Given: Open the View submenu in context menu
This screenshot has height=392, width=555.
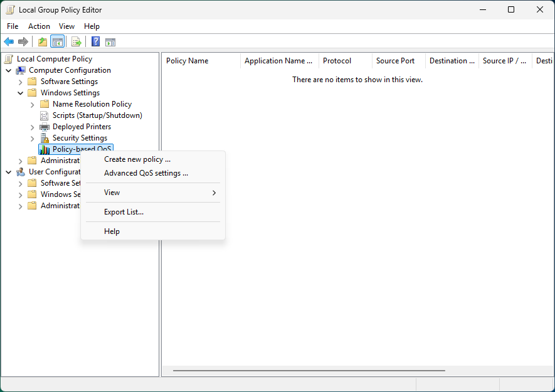Looking at the screenshot, I should point(153,193).
